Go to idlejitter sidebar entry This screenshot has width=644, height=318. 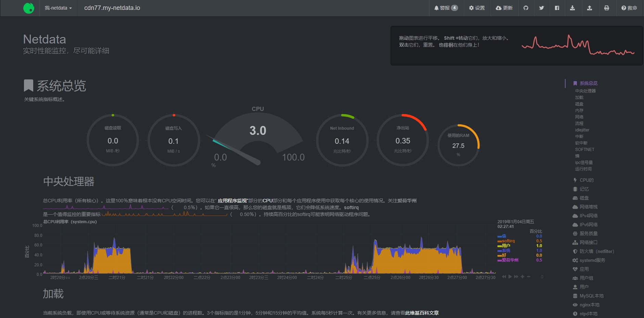click(x=582, y=130)
